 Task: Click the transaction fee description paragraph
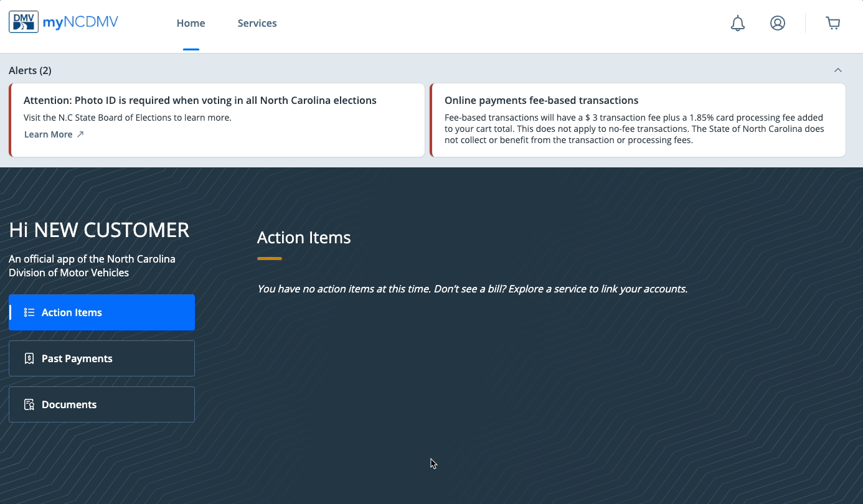click(634, 129)
